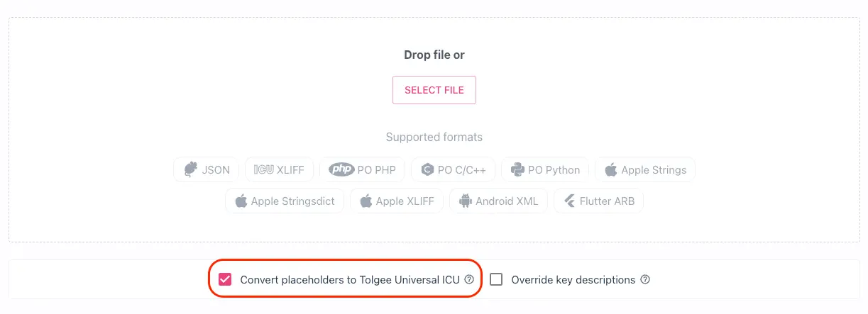The height and width of the screenshot is (314, 868).
Task: Click the Flutter ARB format label
Action: click(x=608, y=201)
